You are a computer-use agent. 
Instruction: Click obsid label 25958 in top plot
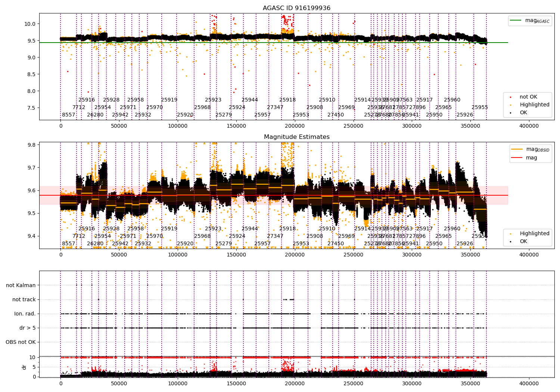point(136,100)
